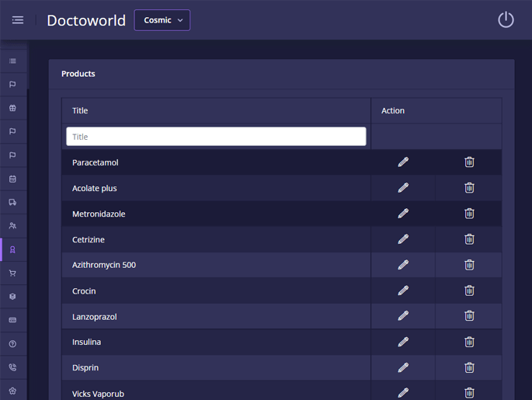532x400 pixels.
Task: Select the Cetrizine row title
Action: coord(89,239)
